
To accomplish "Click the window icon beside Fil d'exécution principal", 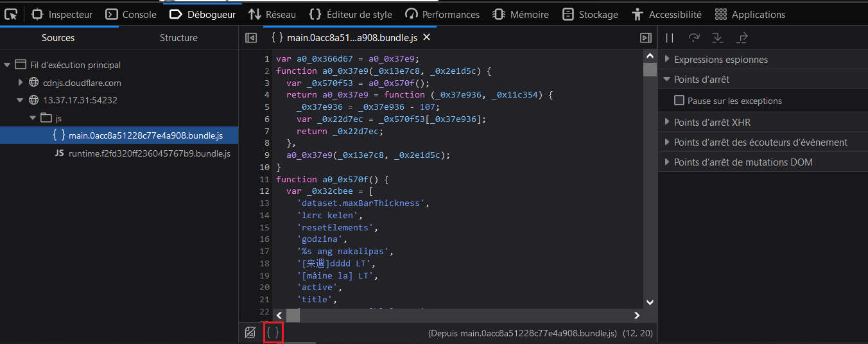I will [x=21, y=65].
